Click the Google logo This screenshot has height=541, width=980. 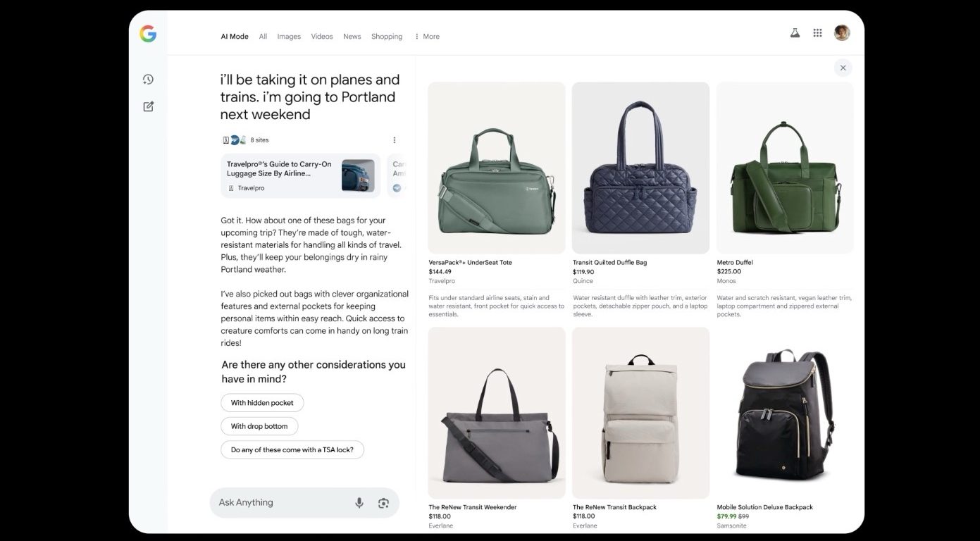coord(148,34)
